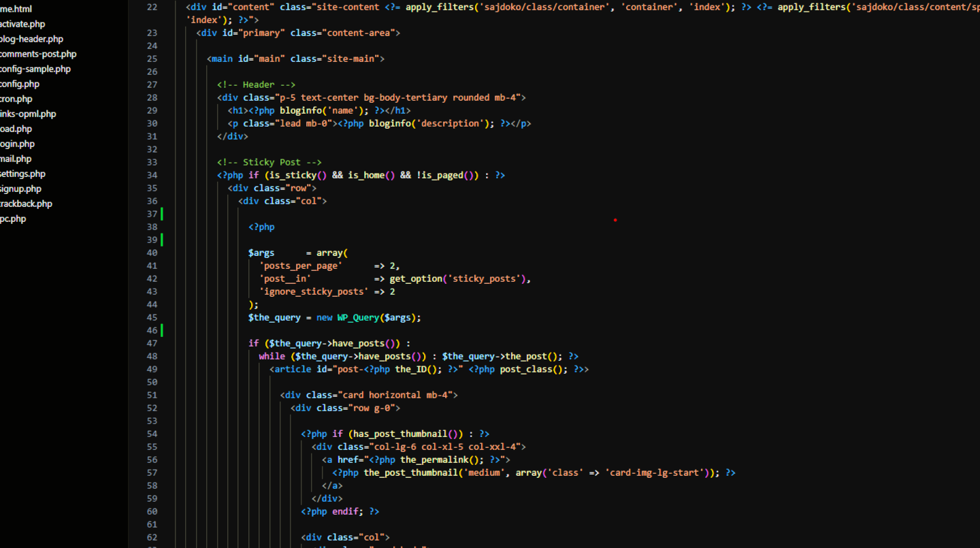Viewport: 980px width, 548px height.
Task: Click green change marker beside line 46
Action: pos(162,330)
